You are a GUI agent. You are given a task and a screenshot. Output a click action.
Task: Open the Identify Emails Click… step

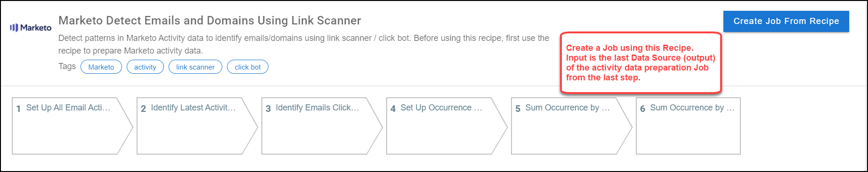pyautogui.click(x=322, y=126)
